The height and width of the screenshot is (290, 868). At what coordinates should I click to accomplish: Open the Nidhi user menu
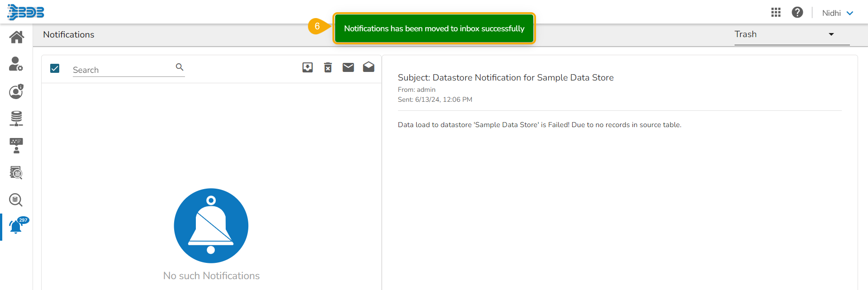pos(837,13)
